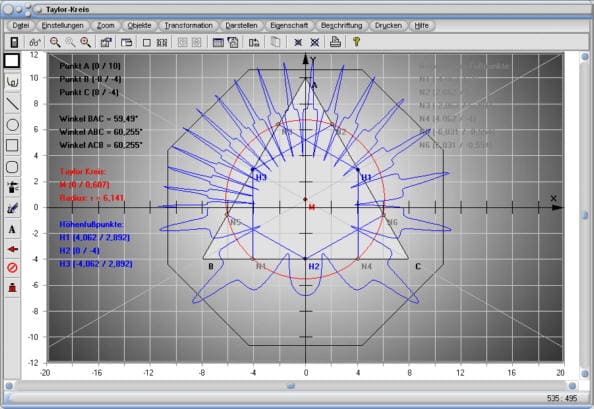The image size is (594, 409).
Task: Click the swap arrows toolbar icon
Action: coord(254,42)
